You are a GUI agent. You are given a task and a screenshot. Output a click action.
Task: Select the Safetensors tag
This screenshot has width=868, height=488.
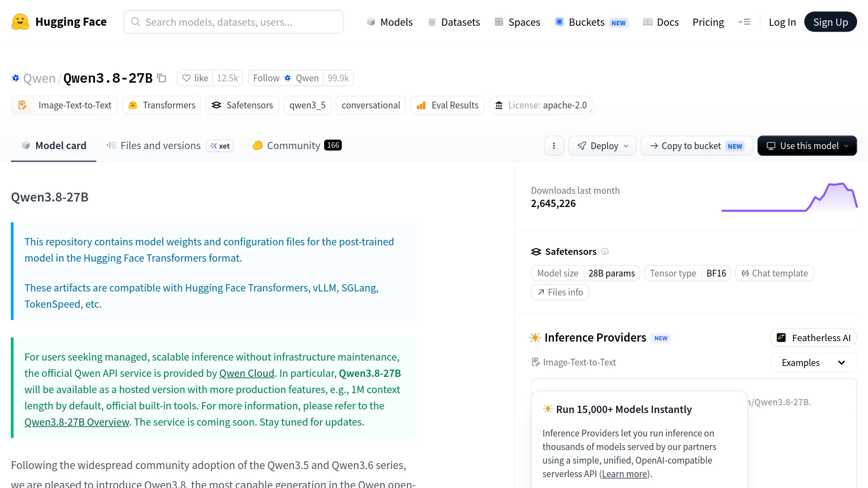(x=242, y=105)
